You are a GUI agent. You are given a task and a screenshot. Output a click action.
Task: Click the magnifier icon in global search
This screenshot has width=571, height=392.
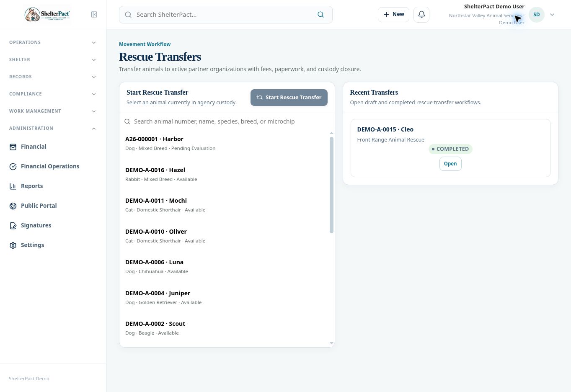[x=128, y=15]
